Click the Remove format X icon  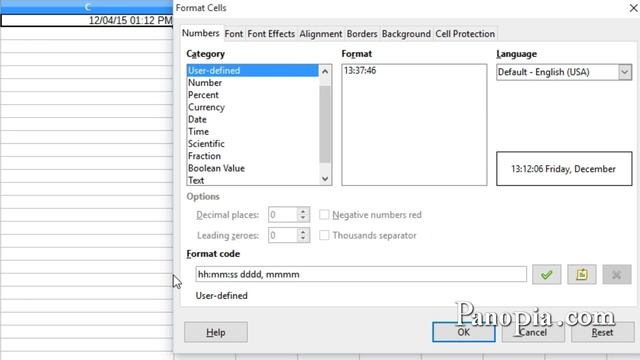[x=617, y=275]
